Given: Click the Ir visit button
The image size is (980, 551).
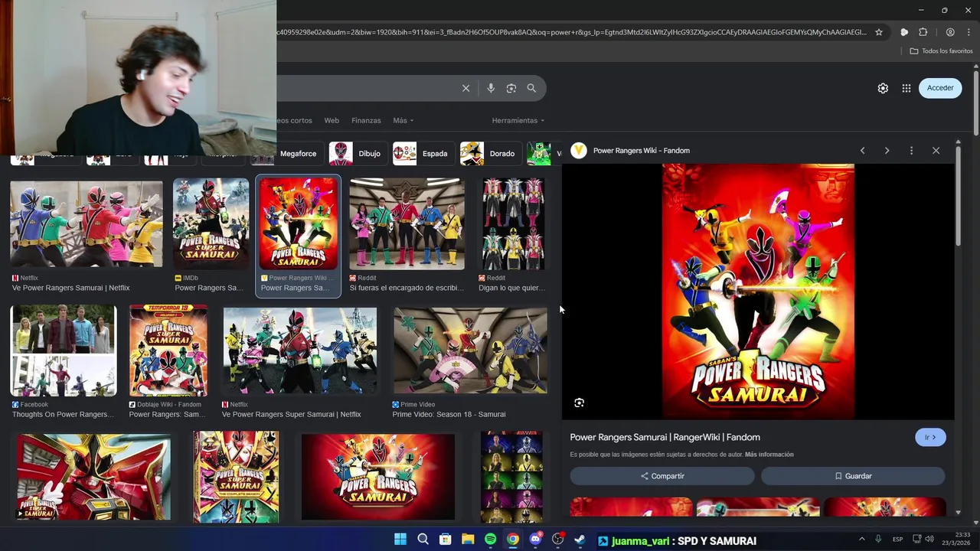Looking at the screenshot, I should click(930, 437).
